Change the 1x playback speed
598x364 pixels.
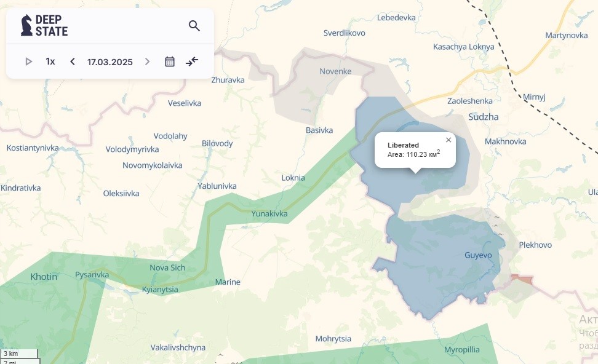[50, 61]
